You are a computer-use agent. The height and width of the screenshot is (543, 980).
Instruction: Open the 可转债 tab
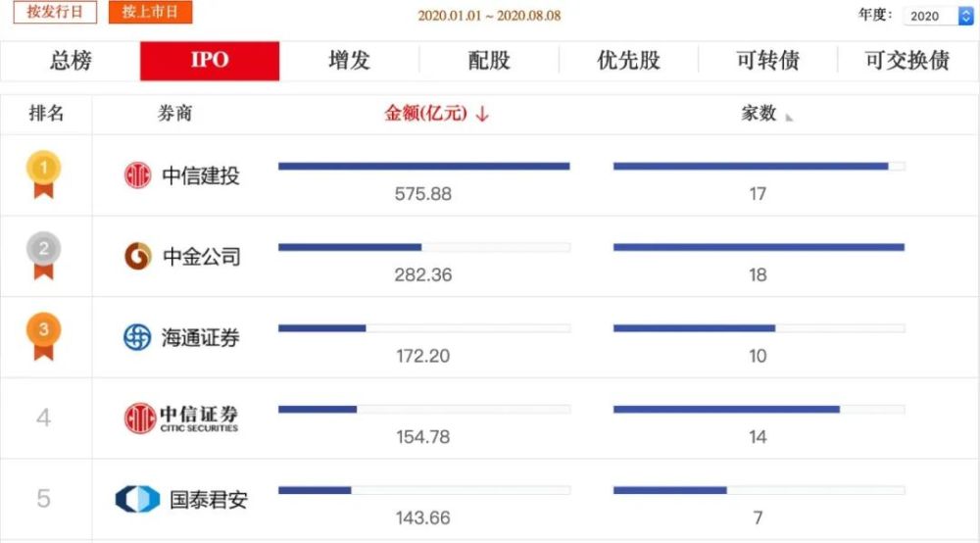(x=767, y=61)
